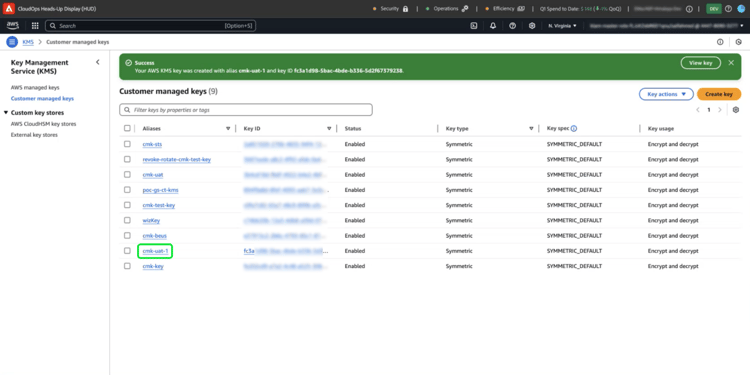This screenshot has height=375, width=750.
Task: Check the wizKey row checkbox
Action: click(x=127, y=220)
